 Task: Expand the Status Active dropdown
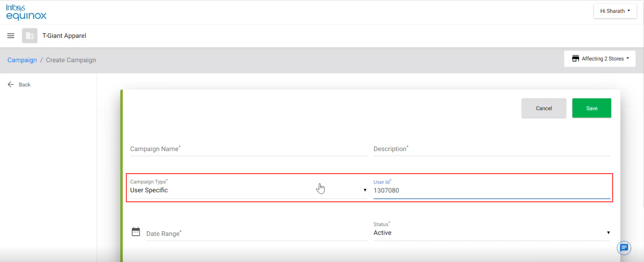pyautogui.click(x=491, y=232)
